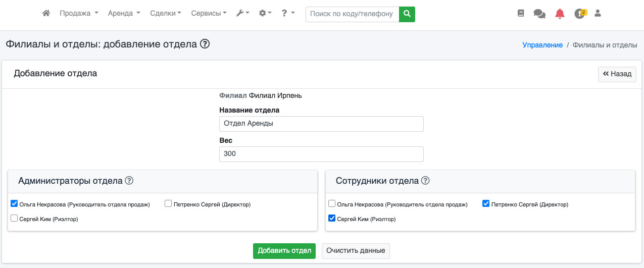The width and height of the screenshot is (644, 268).
Task: Click help icon next to Администраторы отдела
Action: point(129,181)
